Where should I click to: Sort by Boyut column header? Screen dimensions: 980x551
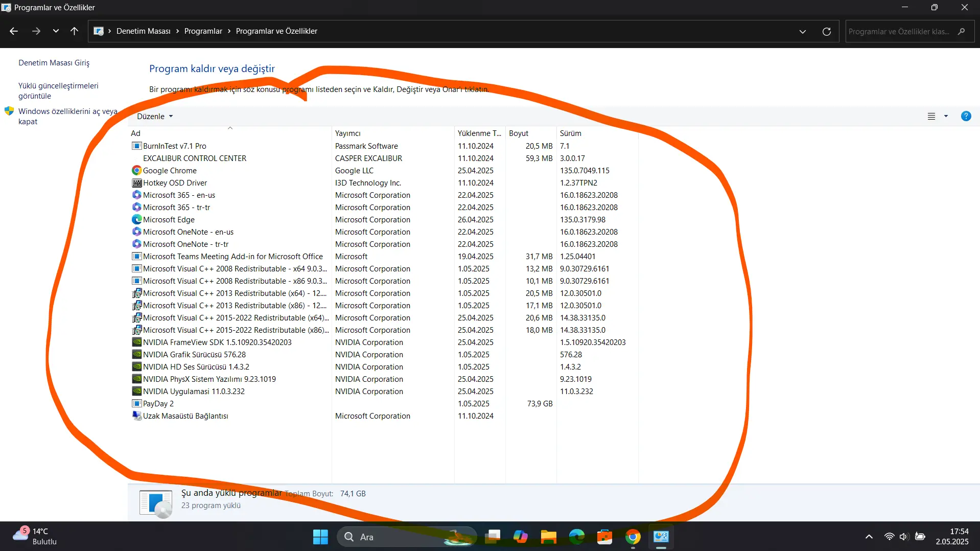(531, 133)
